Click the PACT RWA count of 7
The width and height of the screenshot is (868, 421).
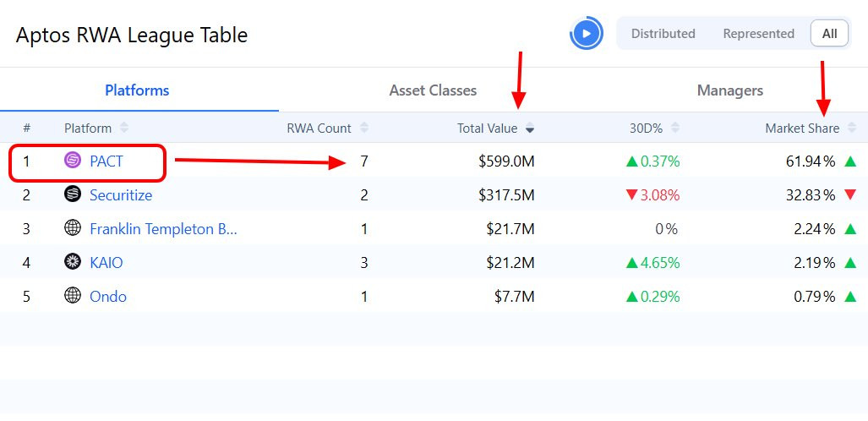pos(363,161)
